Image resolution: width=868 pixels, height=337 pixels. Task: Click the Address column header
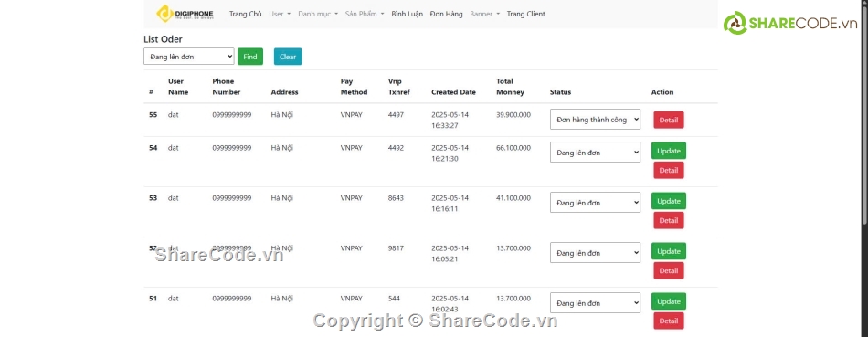[284, 92]
